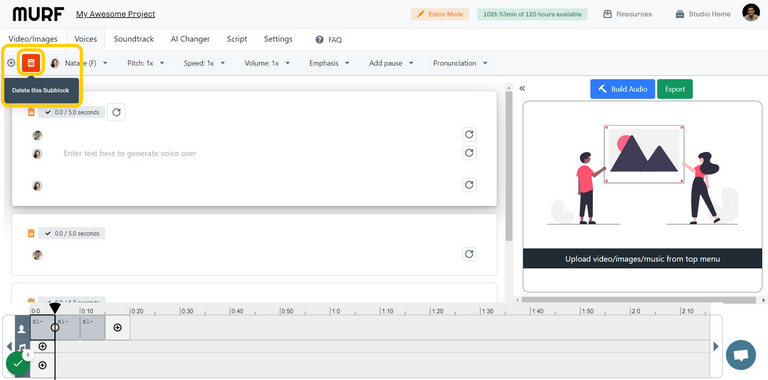Click the horizontal scrollbar under the preview panel
The height and width of the screenshot is (380, 768).
click(x=638, y=299)
